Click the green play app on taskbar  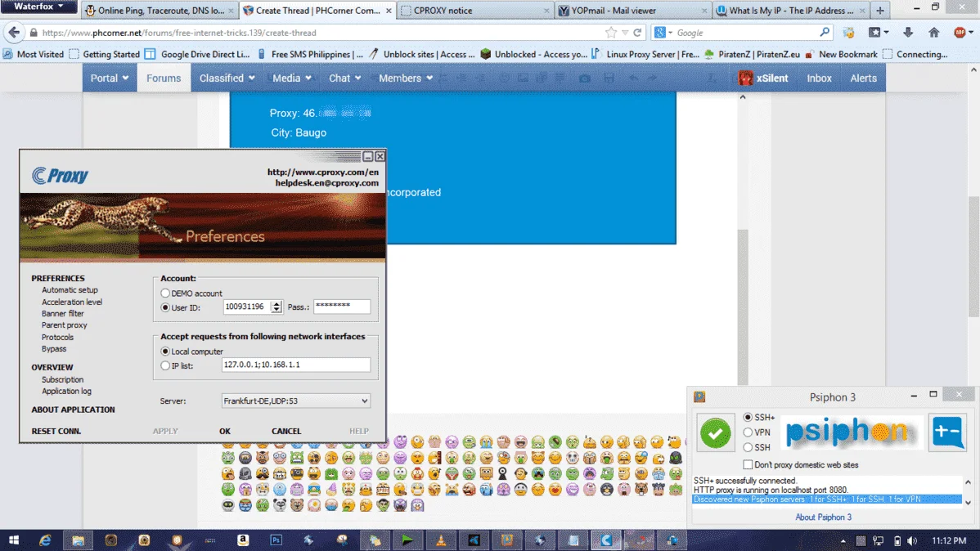click(407, 540)
